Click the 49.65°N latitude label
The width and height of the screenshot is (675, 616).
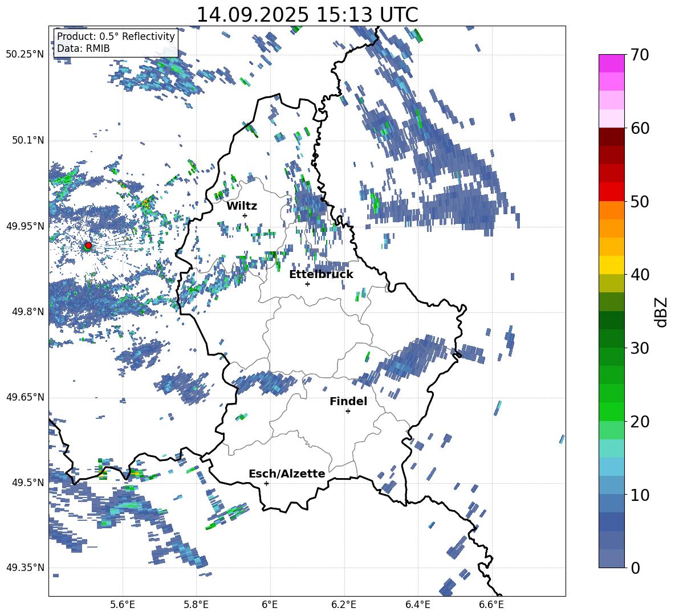point(25,397)
